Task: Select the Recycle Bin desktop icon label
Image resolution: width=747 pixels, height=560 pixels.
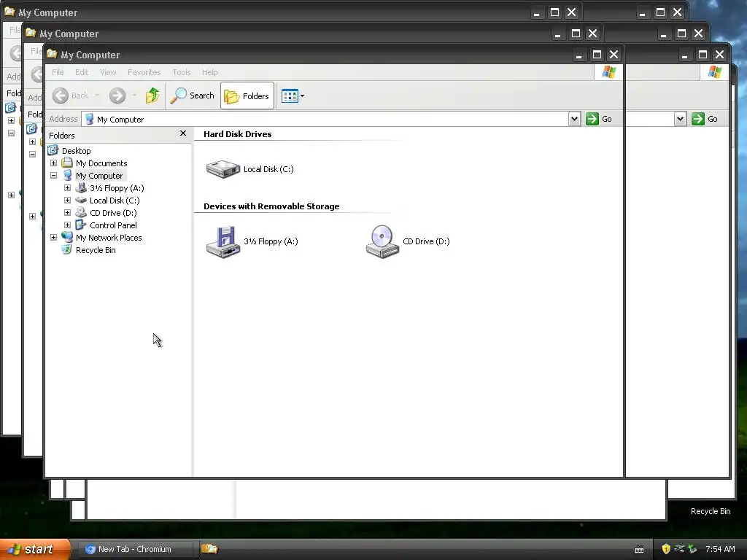Action: pos(711,511)
